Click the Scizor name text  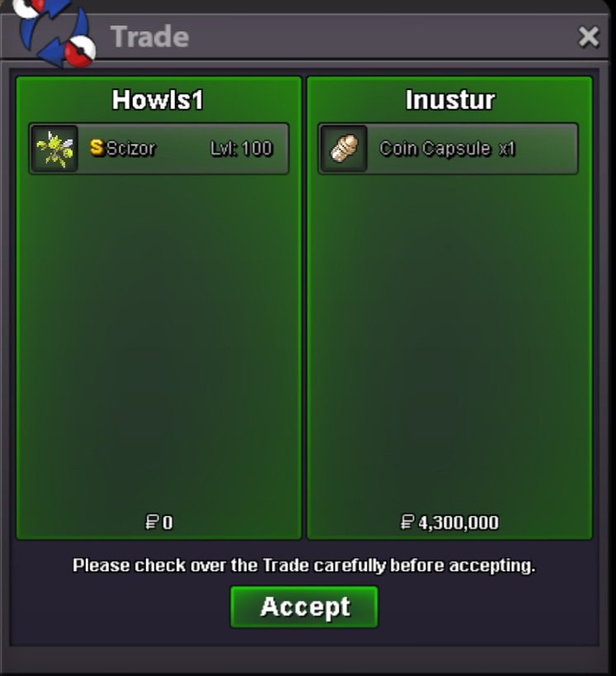[x=130, y=149]
